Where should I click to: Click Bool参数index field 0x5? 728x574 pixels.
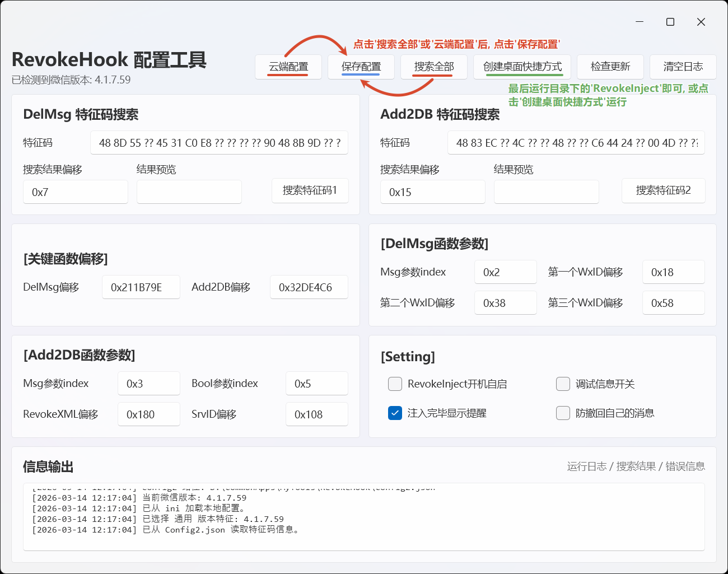(x=317, y=384)
